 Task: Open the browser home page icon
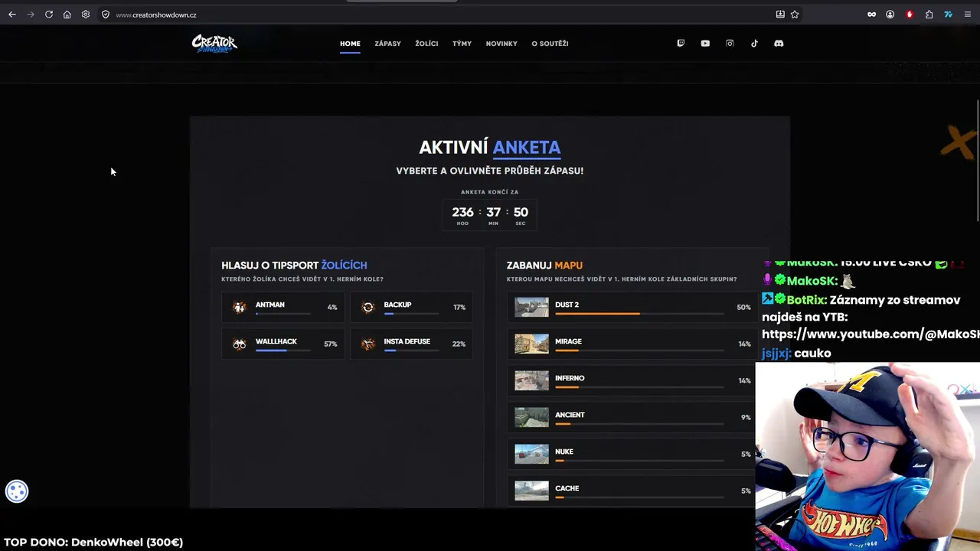tap(67, 15)
